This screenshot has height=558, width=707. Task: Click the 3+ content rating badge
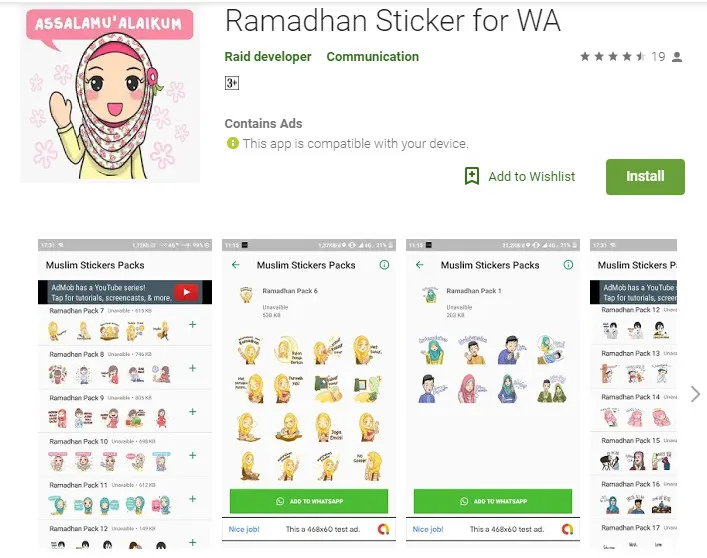[232, 83]
